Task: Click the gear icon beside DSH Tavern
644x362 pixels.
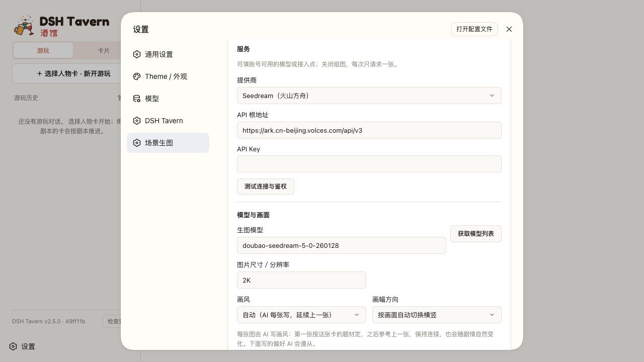Action: tap(137, 121)
